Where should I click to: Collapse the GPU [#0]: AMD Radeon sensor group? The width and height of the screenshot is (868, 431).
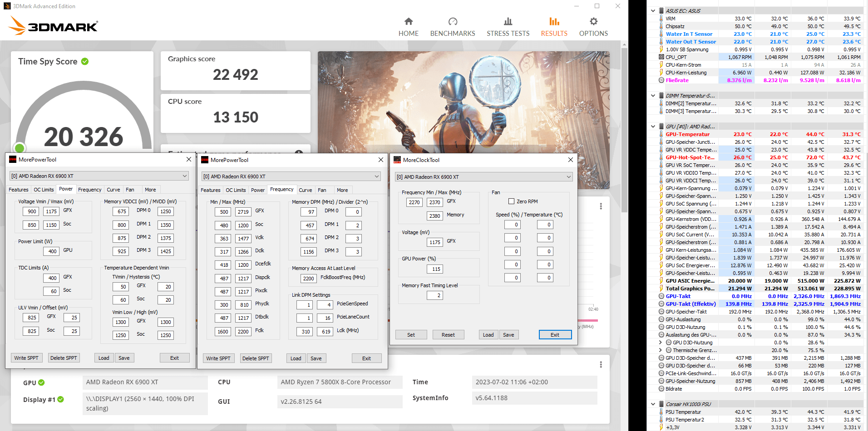(x=653, y=127)
